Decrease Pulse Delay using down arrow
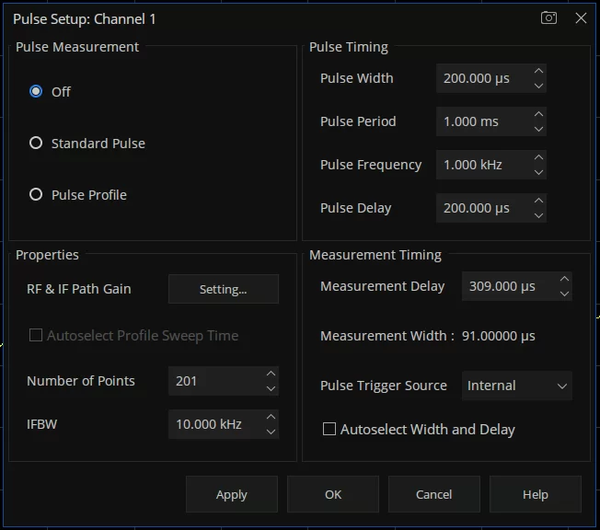The image size is (600, 530). (x=539, y=216)
